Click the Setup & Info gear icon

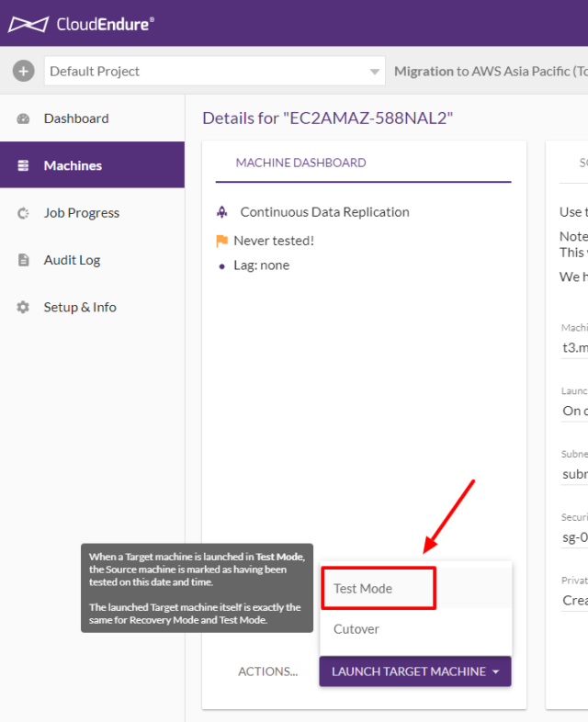pos(24,308)
